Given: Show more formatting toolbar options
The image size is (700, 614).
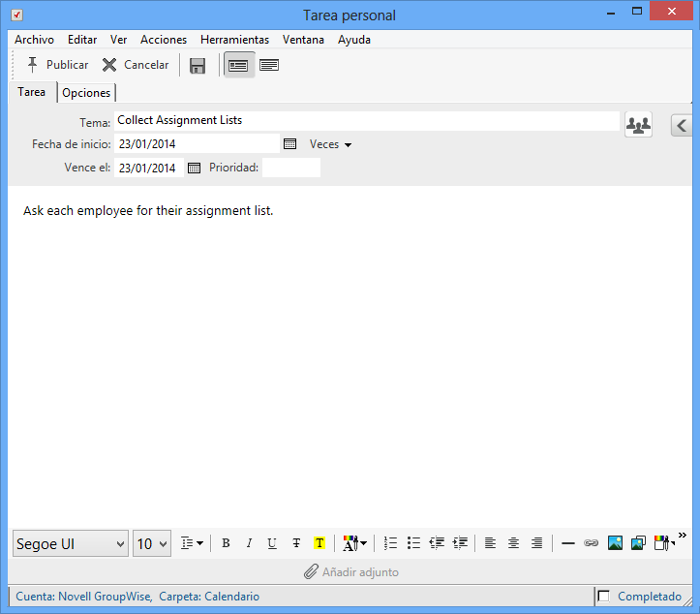Looking at the screenshot, I should click(x=683, y=535).
